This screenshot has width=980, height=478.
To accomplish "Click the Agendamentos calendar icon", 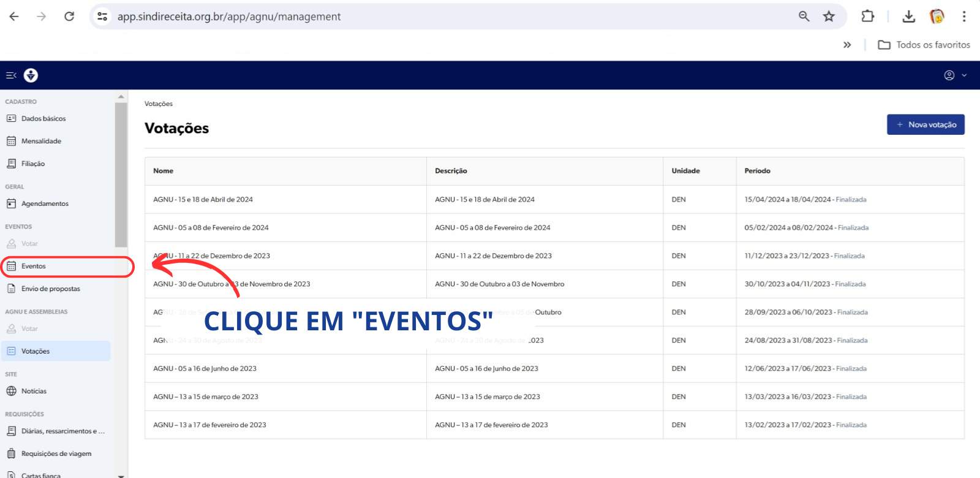I will 11,203.
